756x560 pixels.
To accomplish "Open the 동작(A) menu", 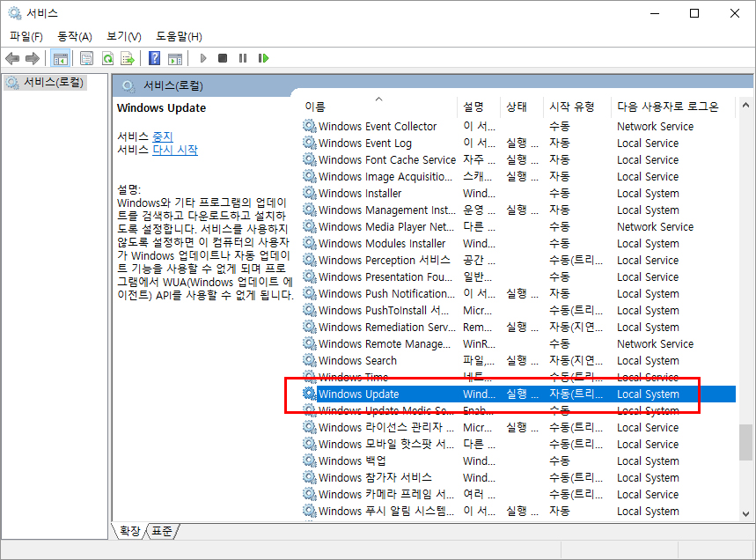I will point(75,37).
